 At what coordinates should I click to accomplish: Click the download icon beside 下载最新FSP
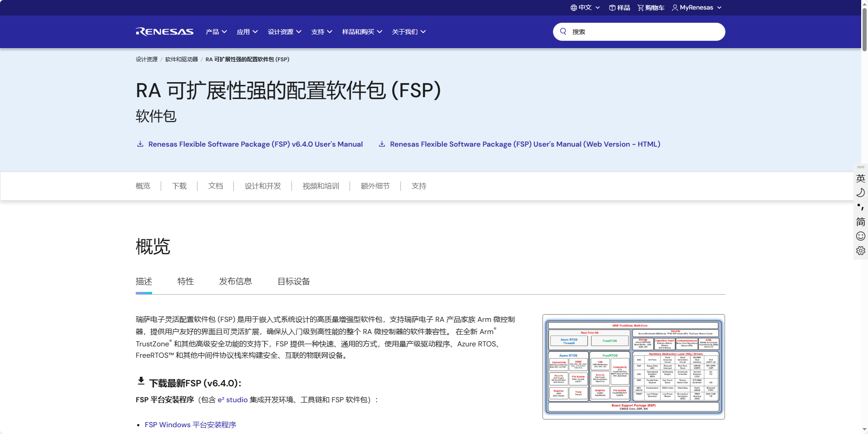click(x=141, y=381)
